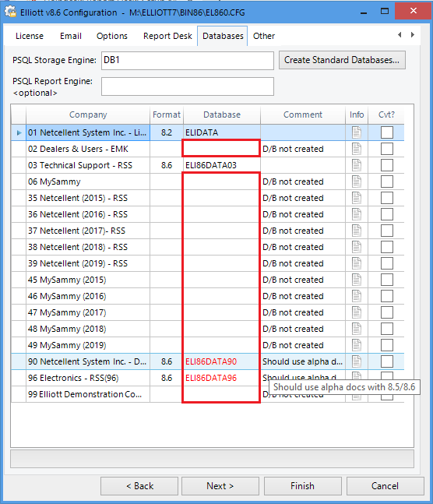Click the Format column header

167,115
